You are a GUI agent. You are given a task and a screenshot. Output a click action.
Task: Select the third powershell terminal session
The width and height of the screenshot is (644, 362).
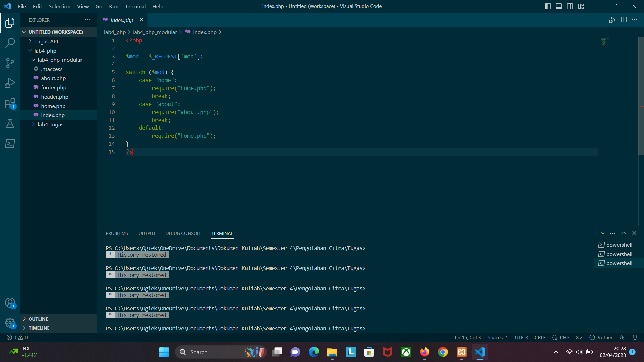click(619, 263)
